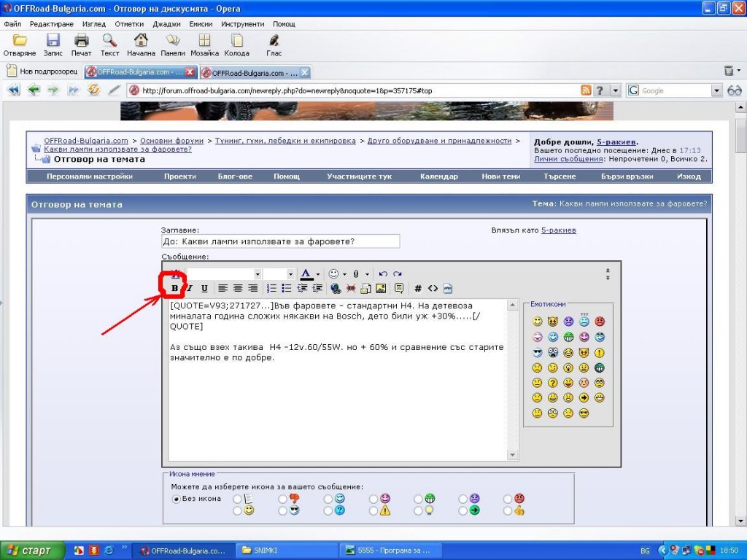Select the thumbs-up post icon radio
747x560 pixels.
pyautogui.click(x=508, y=511)
